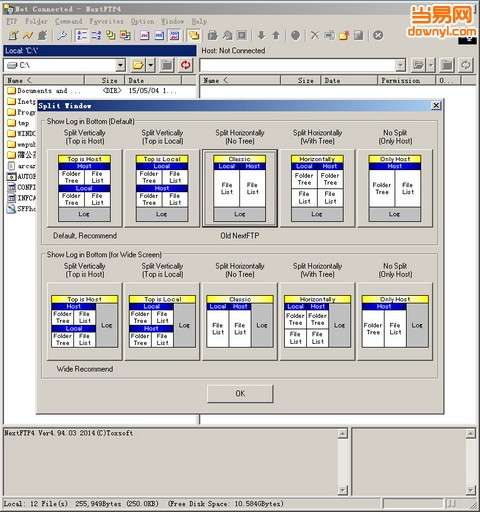480x512 pixels.
Task: Open the Local folder history dropdown arrow
Action: pos(151,65)
